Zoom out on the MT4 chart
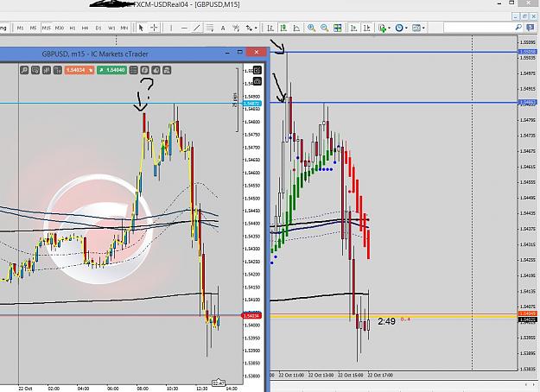540x392 pixels. [324, 28]
